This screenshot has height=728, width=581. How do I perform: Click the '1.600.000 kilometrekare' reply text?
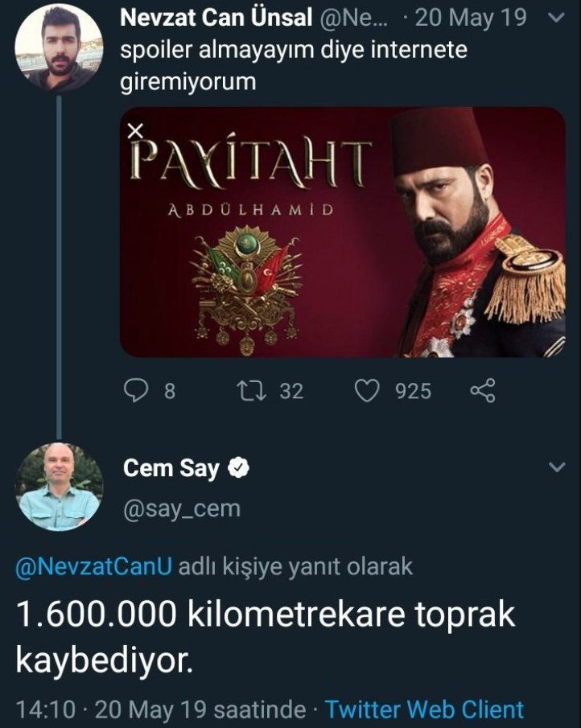tap(266, 636)
